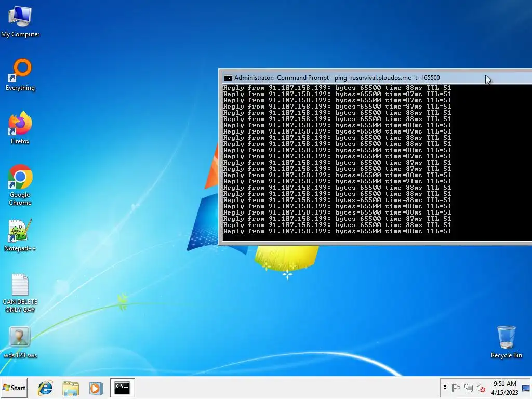
Task: Click the Show desktop button
Action: pyautogui.click(x=526, y=388)
